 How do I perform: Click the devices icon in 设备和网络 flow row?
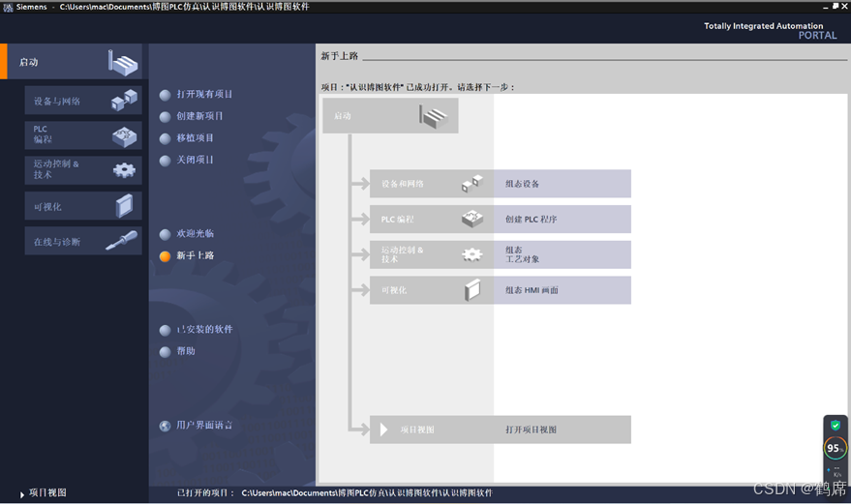coord(472,184)
